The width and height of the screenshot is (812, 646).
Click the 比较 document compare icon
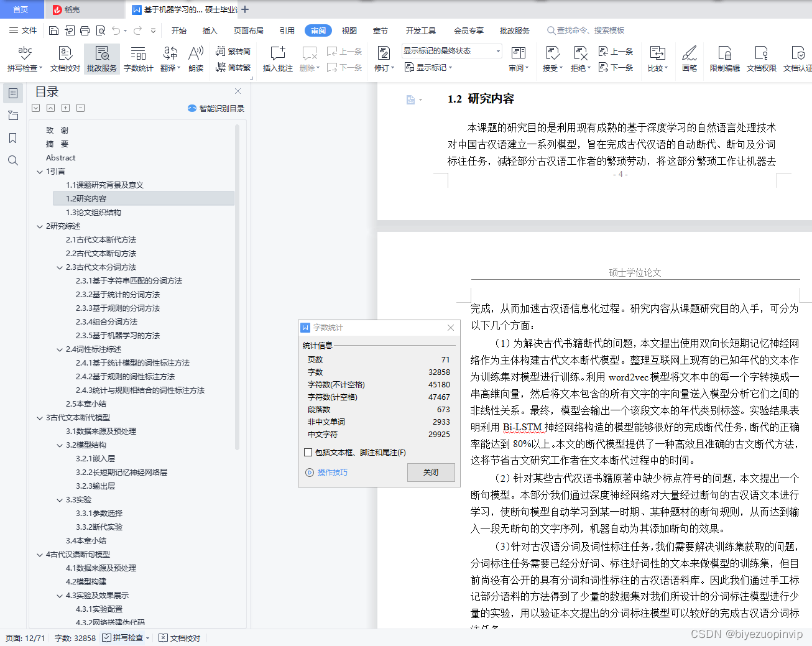click(657, 58)
